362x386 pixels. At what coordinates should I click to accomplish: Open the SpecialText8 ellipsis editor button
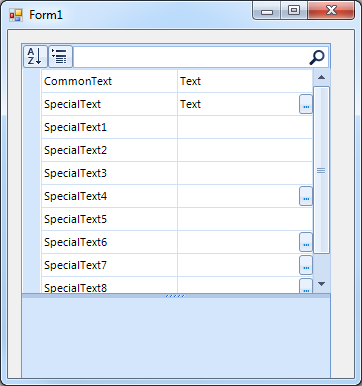pos(306,286)
